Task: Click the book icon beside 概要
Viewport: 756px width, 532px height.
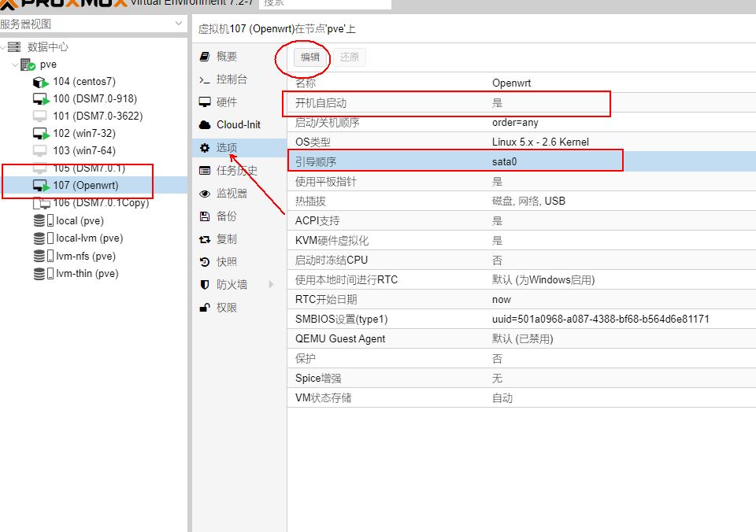Action: (205, 57)
